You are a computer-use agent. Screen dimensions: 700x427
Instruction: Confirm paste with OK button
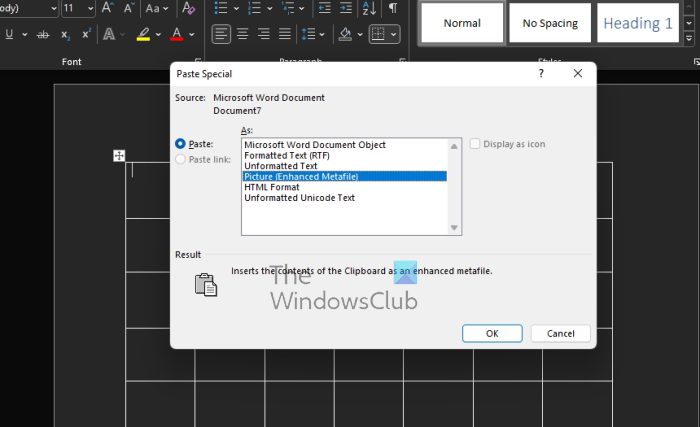492,333
